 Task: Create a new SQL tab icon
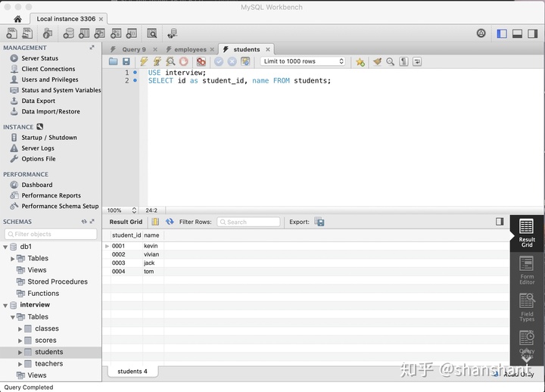11,33
